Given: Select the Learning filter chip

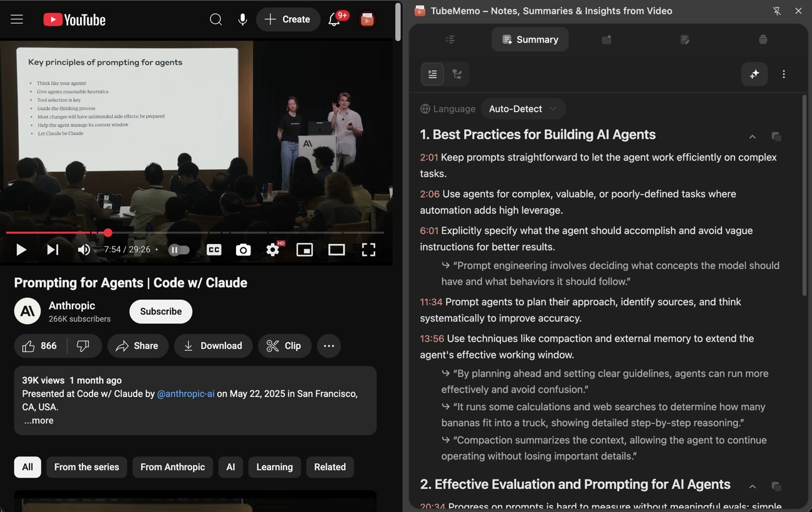Looking at the screenshot, I should (x=274, y=467).
